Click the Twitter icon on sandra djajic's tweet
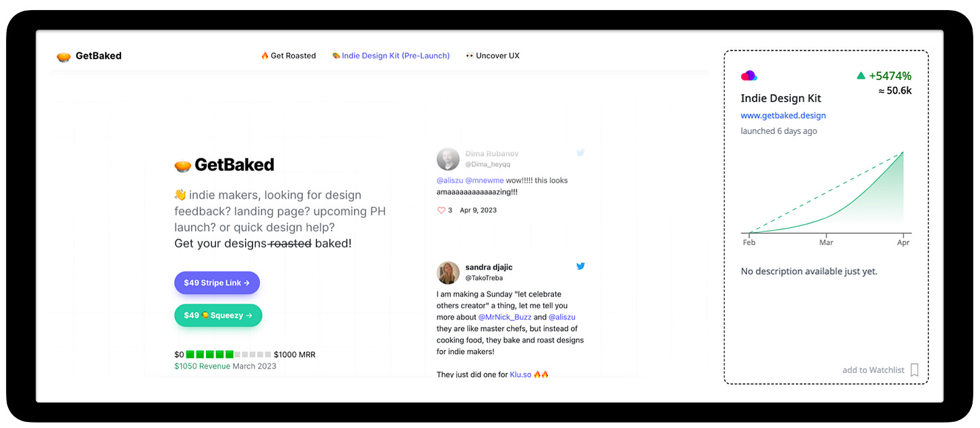The image size is (980, 428). point(580,266)
